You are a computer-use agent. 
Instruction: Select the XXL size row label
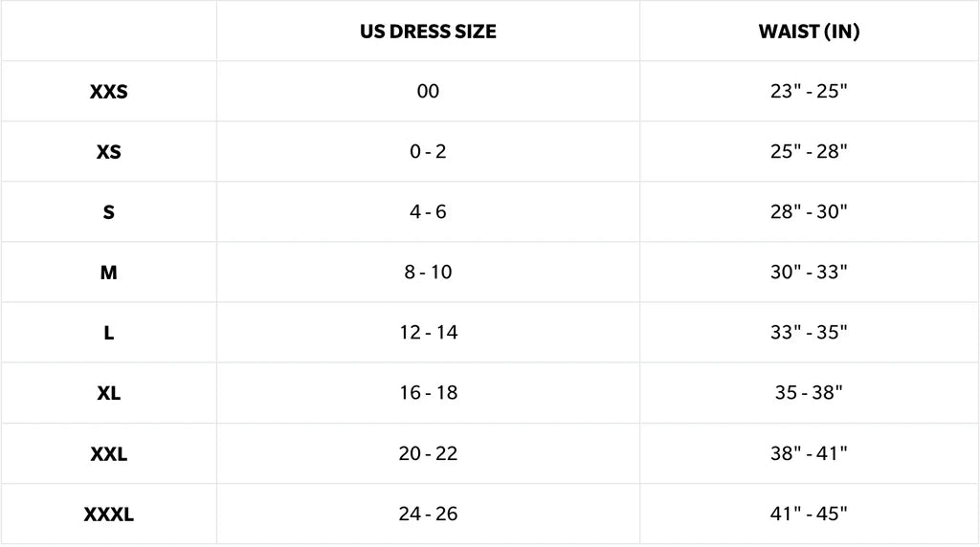click(109, 454)
